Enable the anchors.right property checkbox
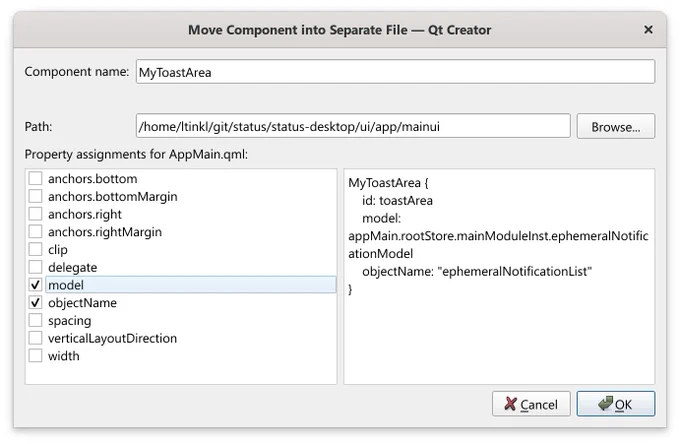The image size is (680, 444). pos(35,214)
